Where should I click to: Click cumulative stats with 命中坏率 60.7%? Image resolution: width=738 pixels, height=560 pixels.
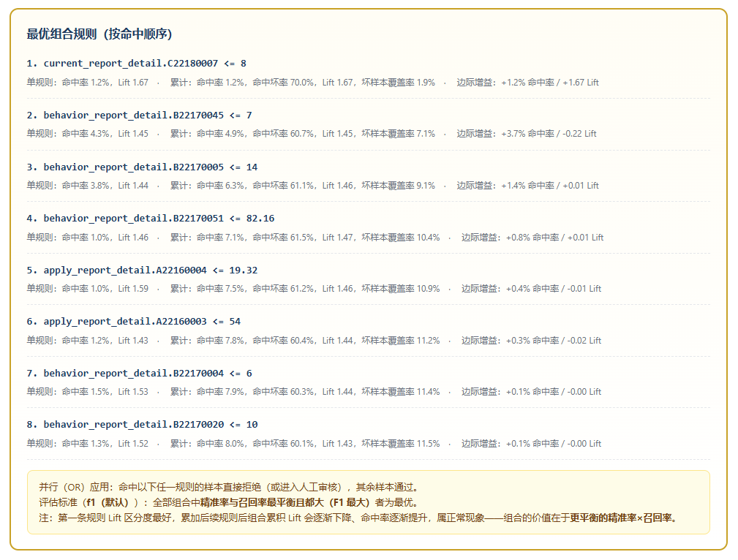pos(303,134)
